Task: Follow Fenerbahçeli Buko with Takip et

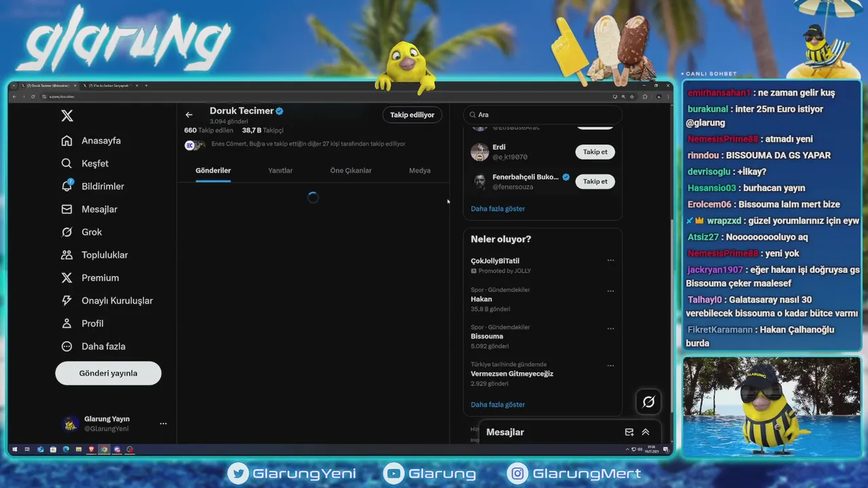Action: [595, 181]
